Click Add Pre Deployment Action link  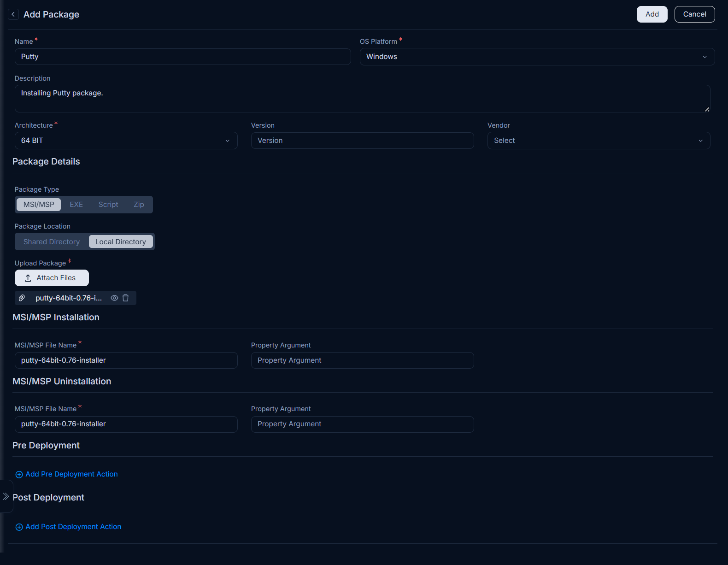click(x=67, y=474)
